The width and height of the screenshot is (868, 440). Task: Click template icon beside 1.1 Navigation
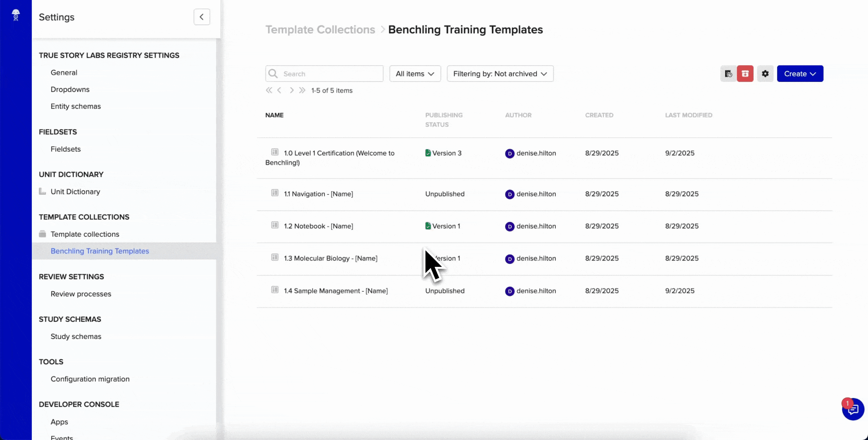tap(275, 193)
